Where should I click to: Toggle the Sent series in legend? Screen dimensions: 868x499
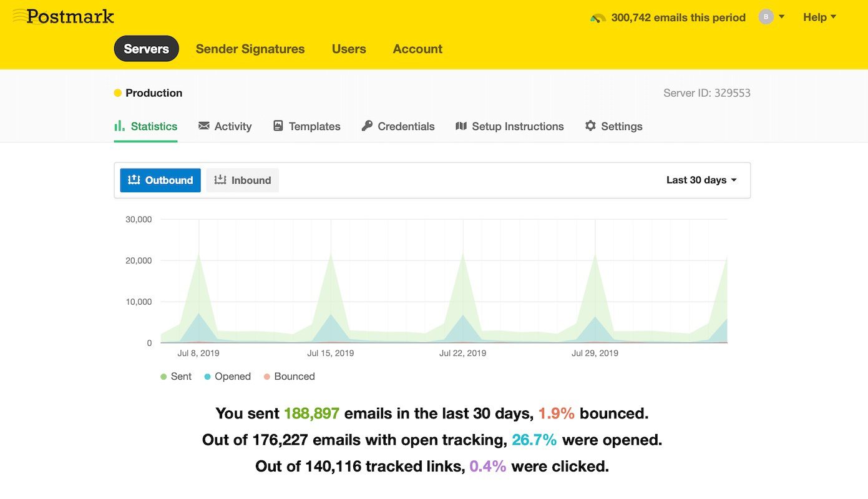(x=176, y=377)
